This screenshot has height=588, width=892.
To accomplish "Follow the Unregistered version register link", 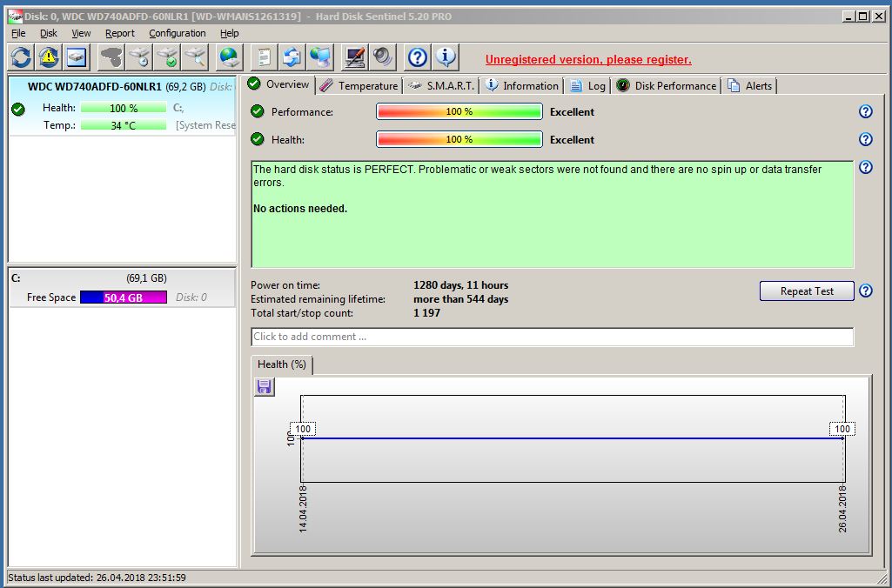I will (588, 59).
